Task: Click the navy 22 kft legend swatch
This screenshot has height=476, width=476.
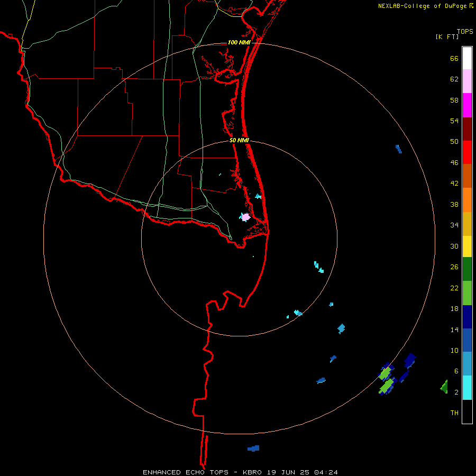Action: click(x=467, y=317)
